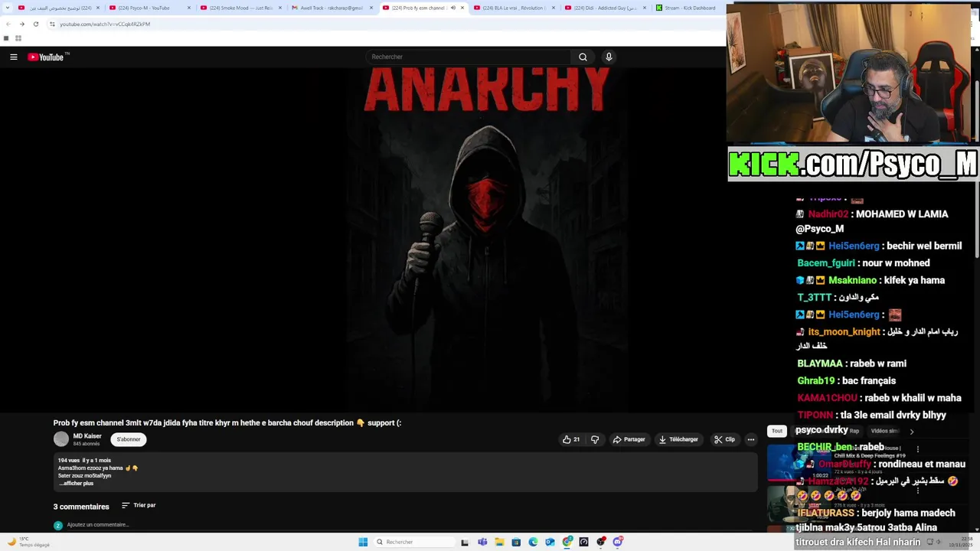Open the weather widget on taskbar
The width and height of the screenshot is (980, 551).
click(28, 542)
